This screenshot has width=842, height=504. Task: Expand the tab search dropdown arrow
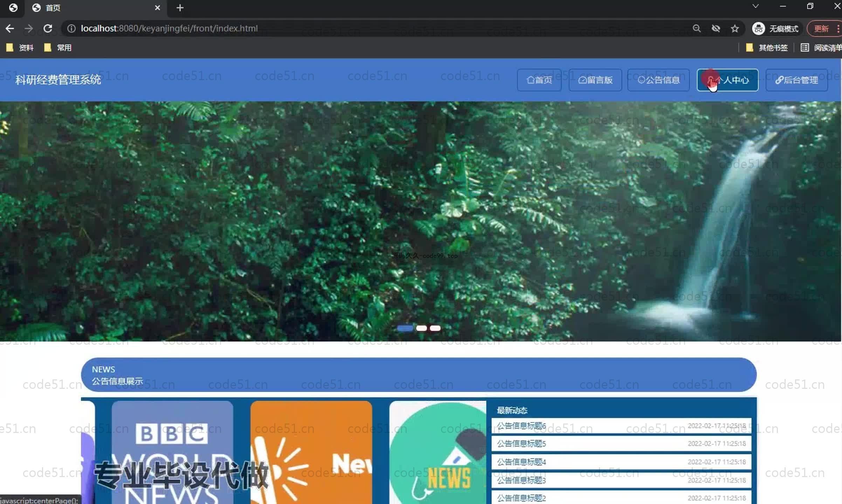point(755,6)
